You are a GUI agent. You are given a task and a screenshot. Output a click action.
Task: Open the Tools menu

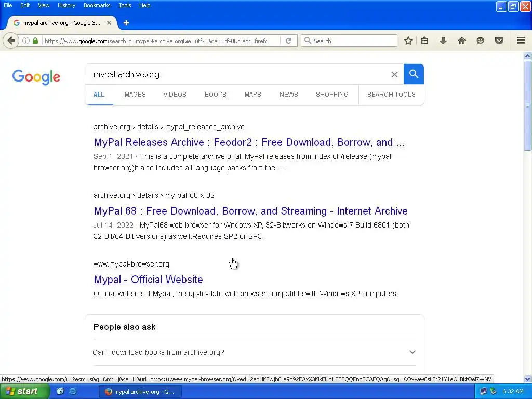tap(125, 5)
